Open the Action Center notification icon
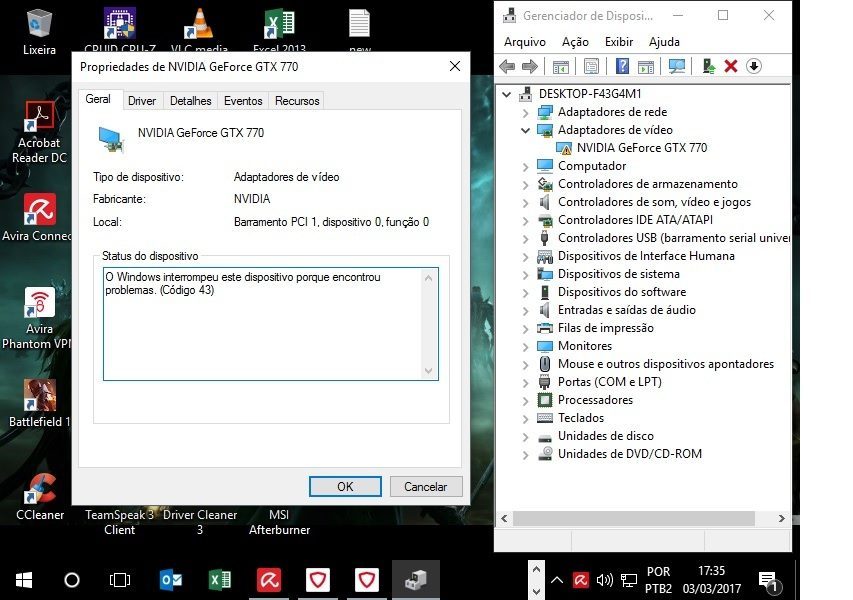Viewport: 853px width, 600px height. [770, 582]
